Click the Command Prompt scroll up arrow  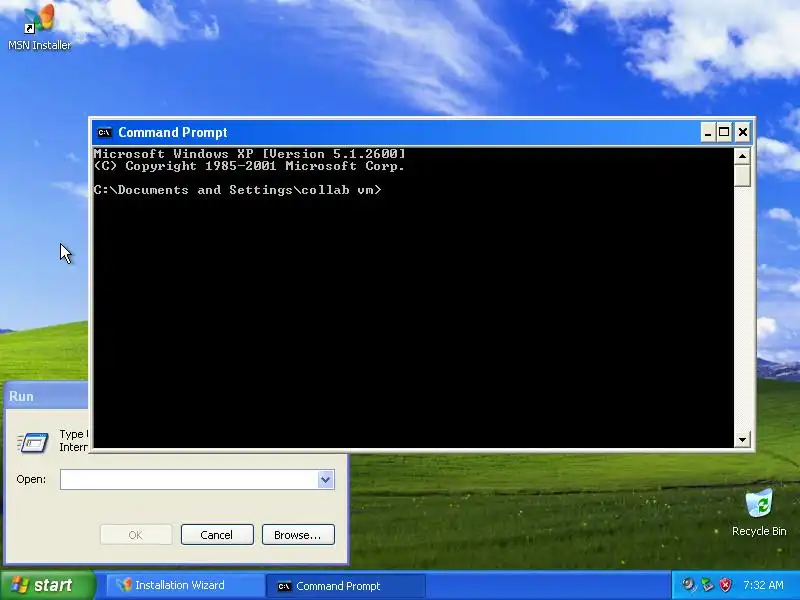pos(742,156)
